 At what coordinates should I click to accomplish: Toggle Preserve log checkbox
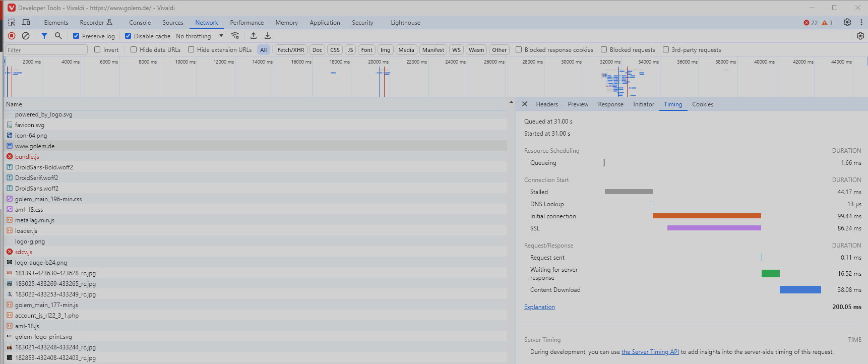[76, 36]
